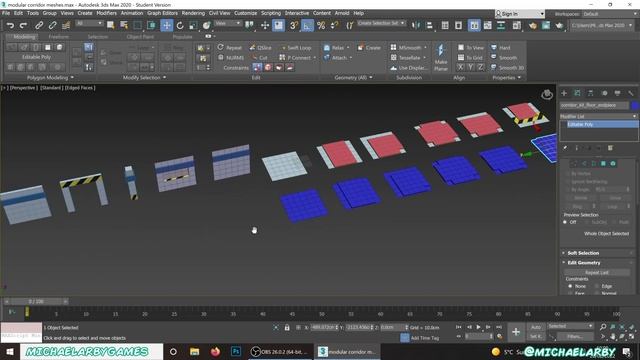Click the Zoom magnifier viewport control

(603, 327)
